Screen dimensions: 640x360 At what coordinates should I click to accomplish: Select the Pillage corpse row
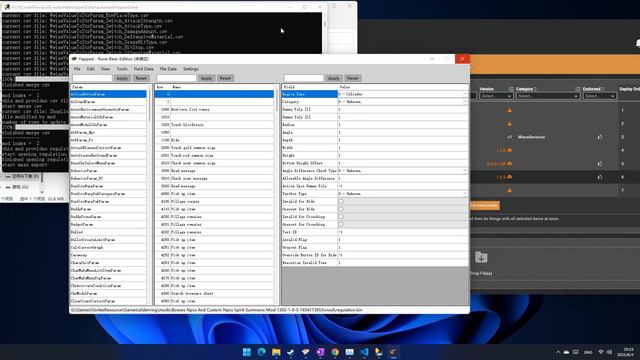point(214,201)
